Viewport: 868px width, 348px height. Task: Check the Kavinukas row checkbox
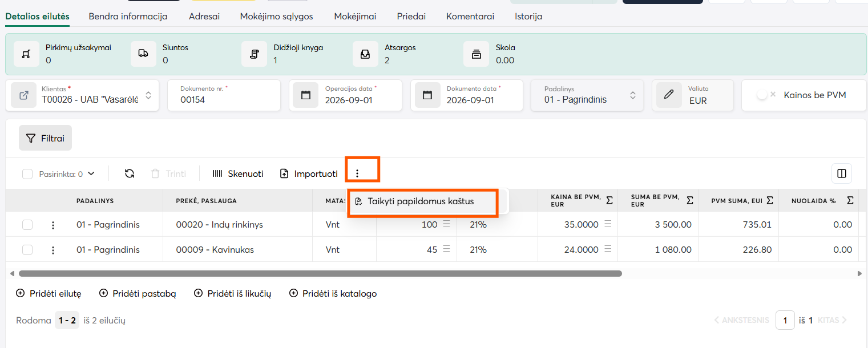[27, 250]
